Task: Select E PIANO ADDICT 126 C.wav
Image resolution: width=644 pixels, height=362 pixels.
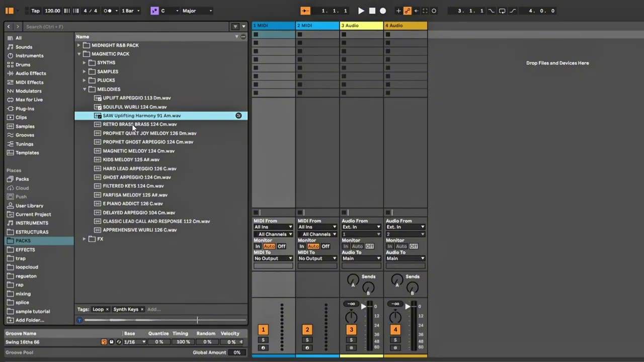Action: (133, 204)
